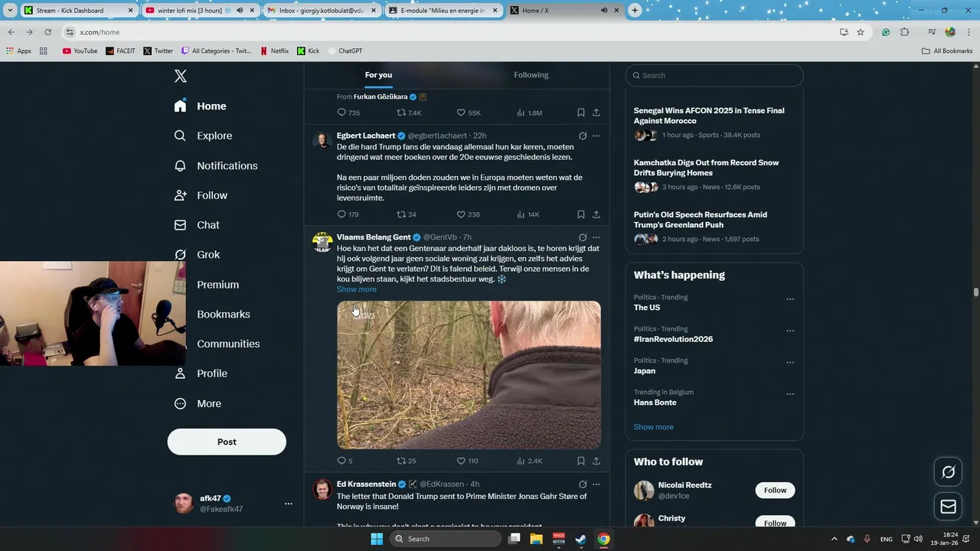This screenshot has width=980, height=551.
Task: Open floating Grok button at right edge
Action: pyautogui.click(x=948, y=472)
